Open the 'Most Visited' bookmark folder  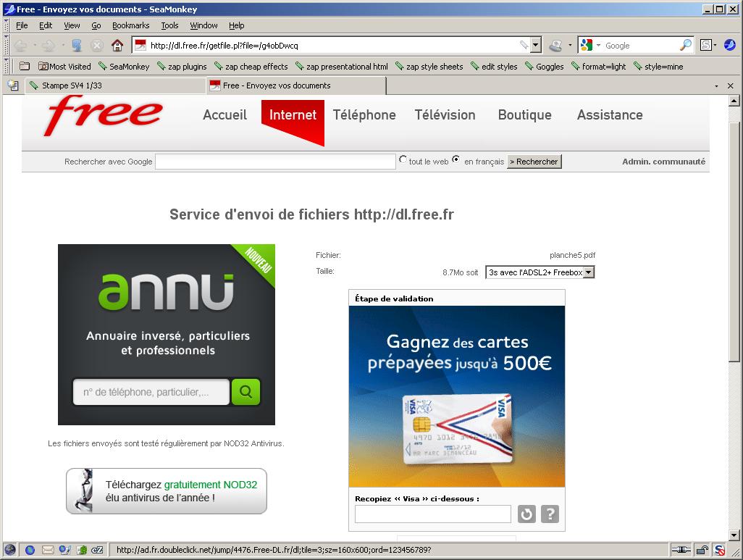point(64,67)
